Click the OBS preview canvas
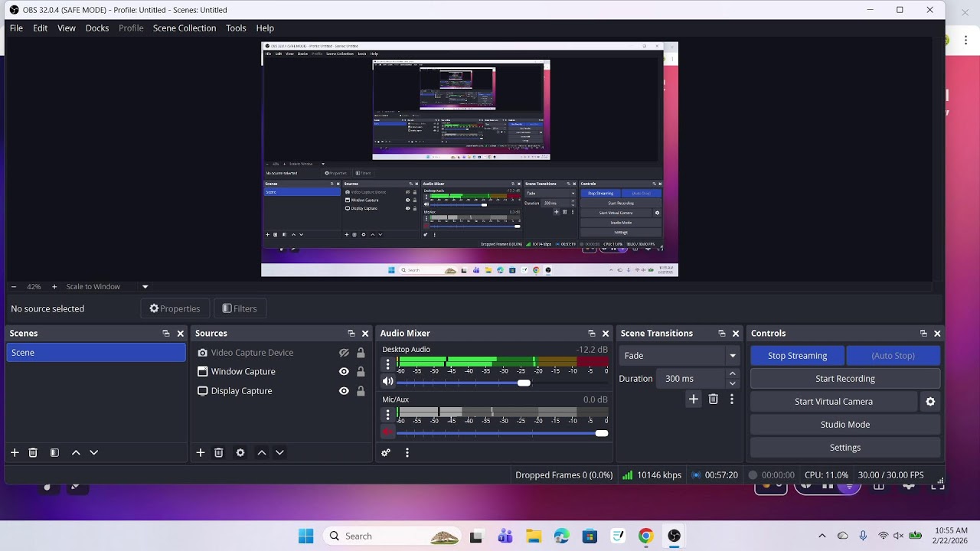The height and width of the screenshot is (551, 980). point(469,159)
